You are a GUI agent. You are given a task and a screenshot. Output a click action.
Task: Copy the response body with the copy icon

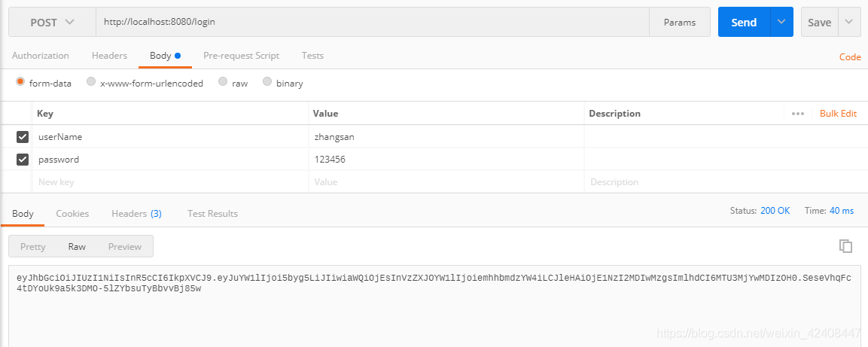[x=845, y=246]
